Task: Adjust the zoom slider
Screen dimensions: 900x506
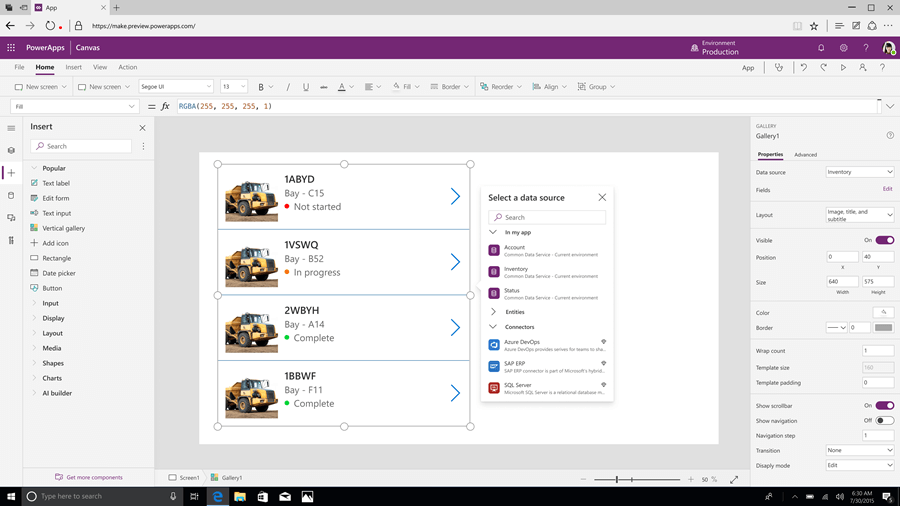Action: pyautogui.click(x=616, y=480)
